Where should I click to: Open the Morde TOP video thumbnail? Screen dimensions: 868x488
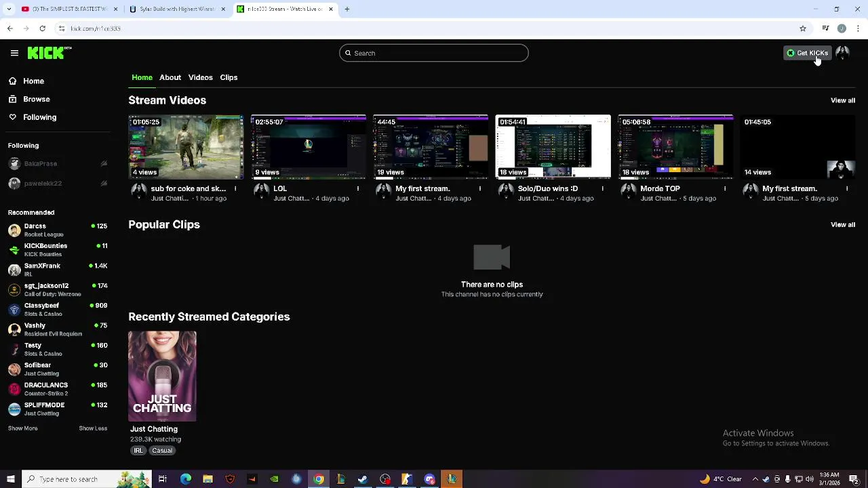675,147
